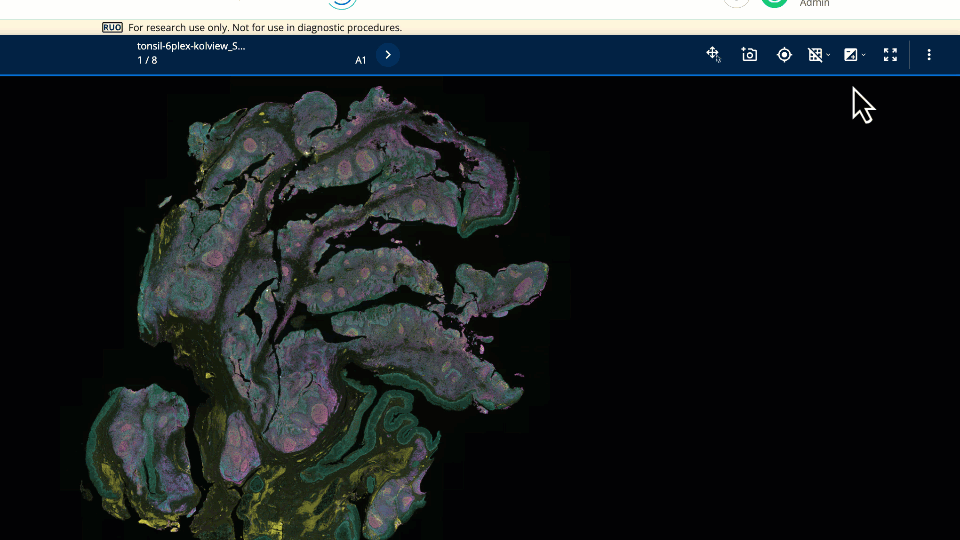Go to next slide with chevron button
This screenshot has width=960, height=540.
388,55
